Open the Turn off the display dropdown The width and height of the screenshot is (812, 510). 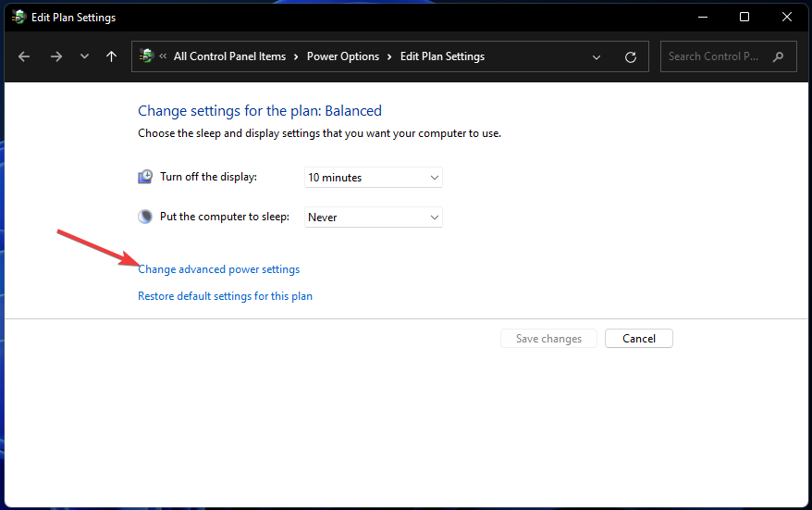(374, 178)
